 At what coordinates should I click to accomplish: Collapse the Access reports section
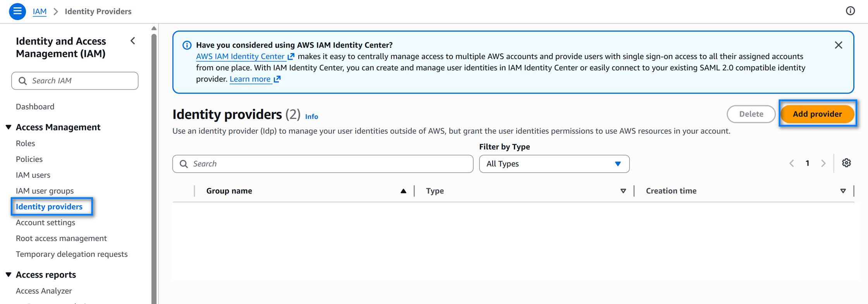9,275
